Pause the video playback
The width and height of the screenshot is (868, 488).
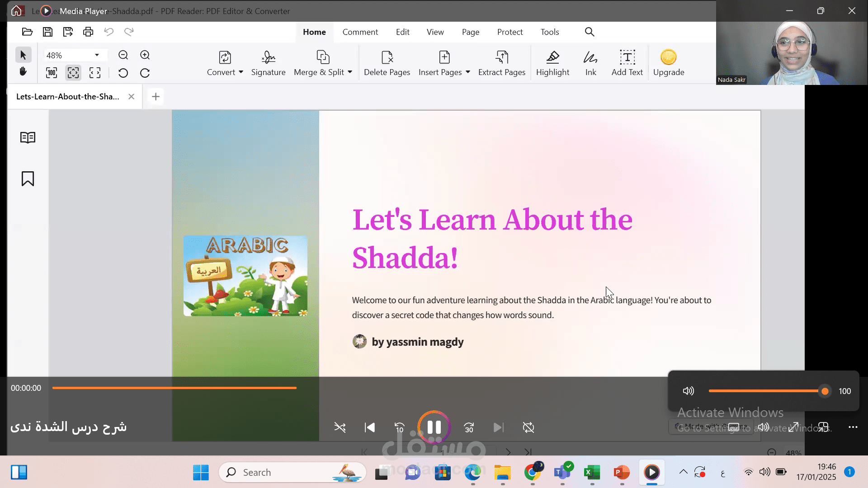coord(434,427)
